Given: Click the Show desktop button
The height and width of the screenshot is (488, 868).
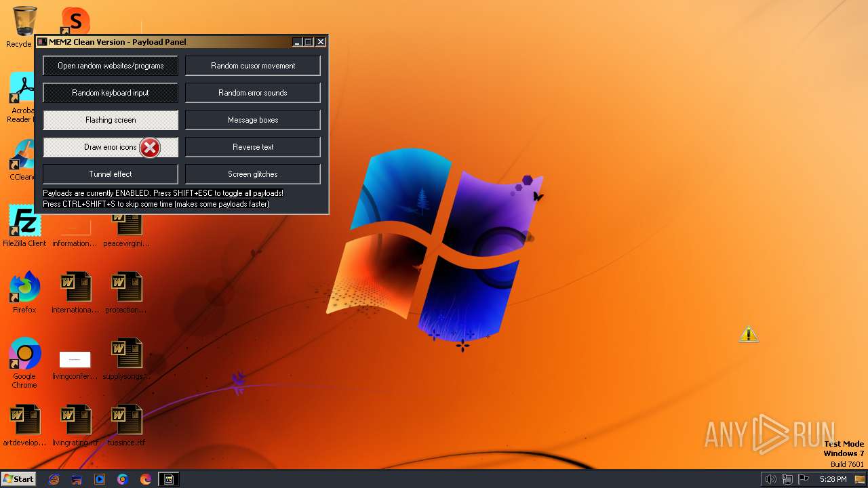Looking at the screenshot, I should (860, 479).
